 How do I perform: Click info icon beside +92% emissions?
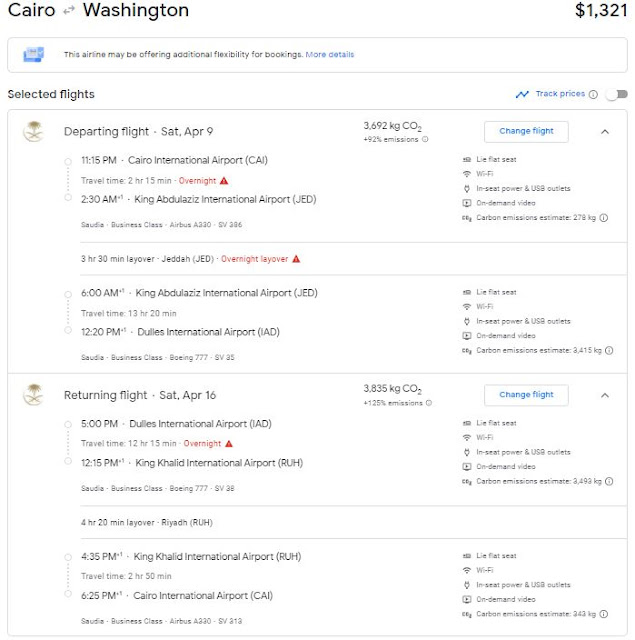(x=425, y=139)
